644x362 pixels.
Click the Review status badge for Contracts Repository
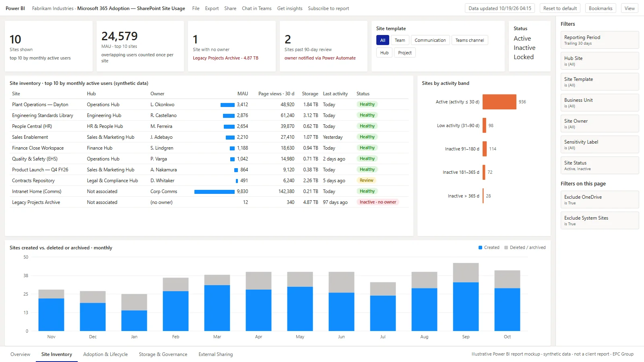point(366,181)
